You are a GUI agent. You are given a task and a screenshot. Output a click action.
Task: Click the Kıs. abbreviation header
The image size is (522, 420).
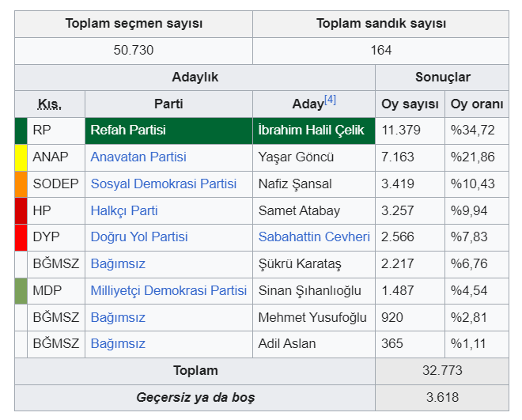click(x=49, y=104)
